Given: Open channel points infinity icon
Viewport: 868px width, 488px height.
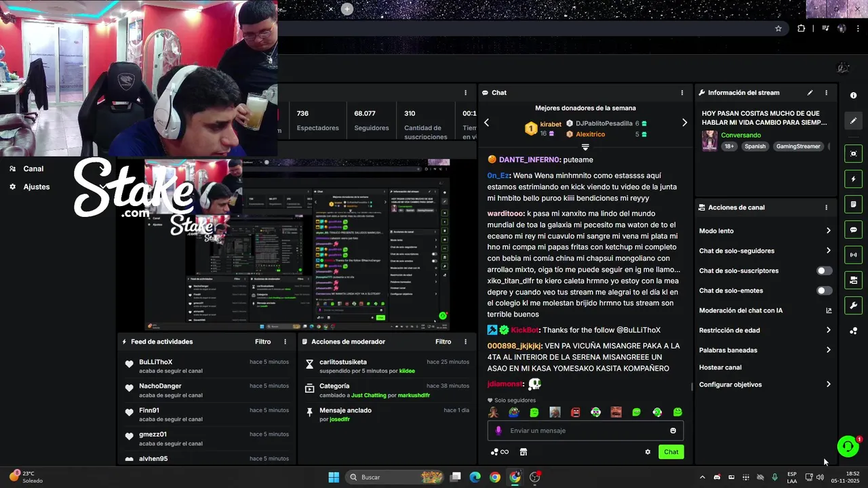Looking at the screenshot, I should pyautogui.click(x=500, y=452).
